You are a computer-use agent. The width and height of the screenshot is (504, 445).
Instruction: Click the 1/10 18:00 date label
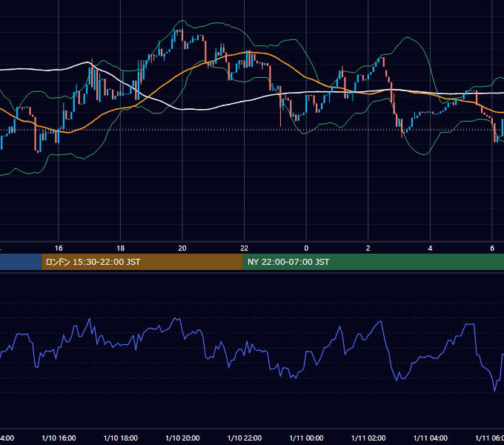(x=121, y=438)
